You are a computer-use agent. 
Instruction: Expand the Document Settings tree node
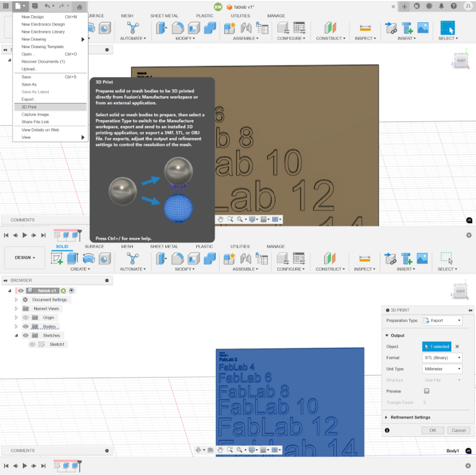click(16, 300)
